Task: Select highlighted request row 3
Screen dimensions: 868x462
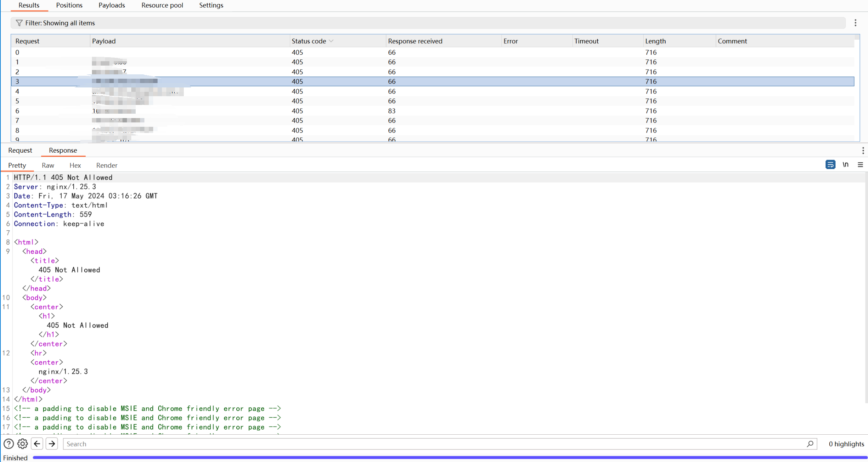Action: [x=433, y=81]
